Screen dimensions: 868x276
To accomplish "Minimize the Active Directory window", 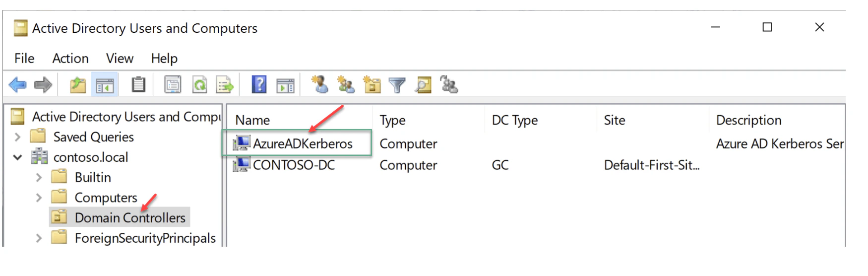I will point(715,27).
